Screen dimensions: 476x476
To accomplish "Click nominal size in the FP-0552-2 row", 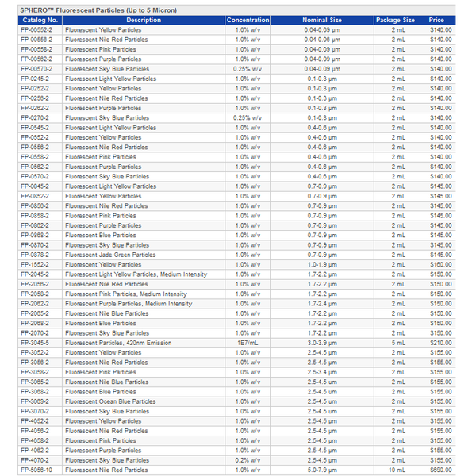I will click(x=322, y=137).
